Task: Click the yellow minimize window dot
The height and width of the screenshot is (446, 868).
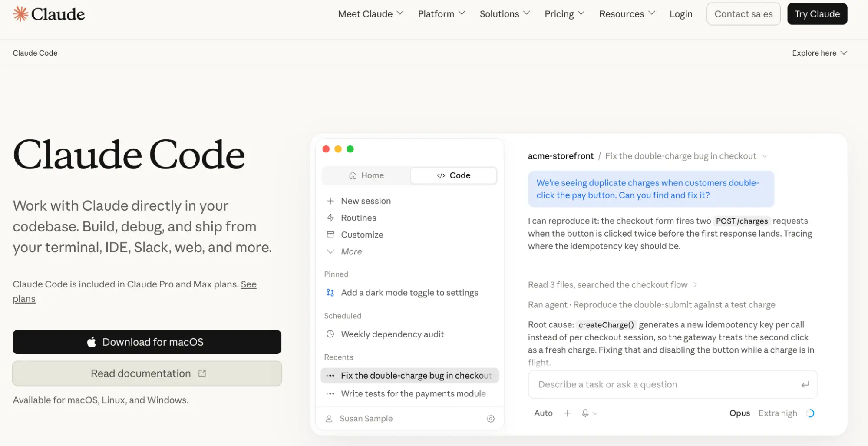Action: (338, 149)
